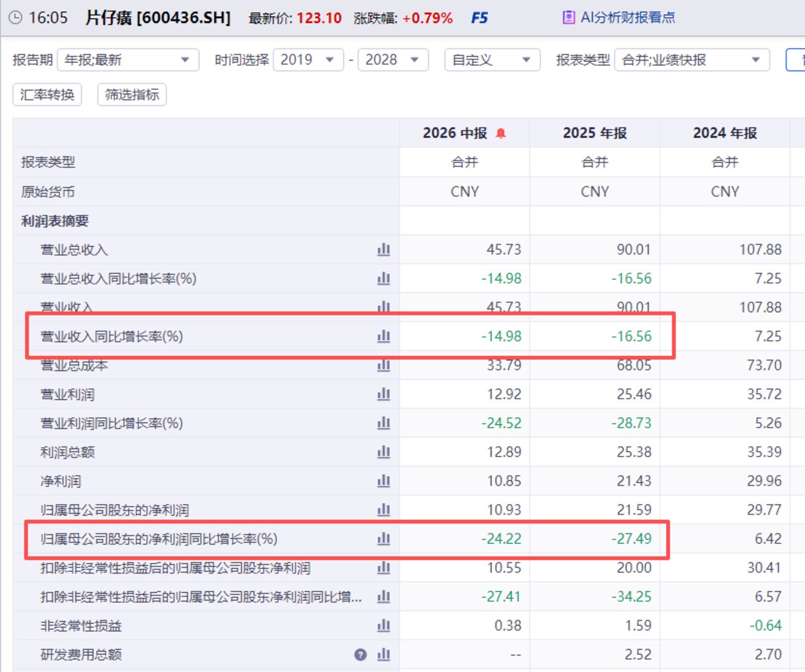The image size is (805, 672).
Task: Open the AI分析财报看点 link
Action: point(628,18)
